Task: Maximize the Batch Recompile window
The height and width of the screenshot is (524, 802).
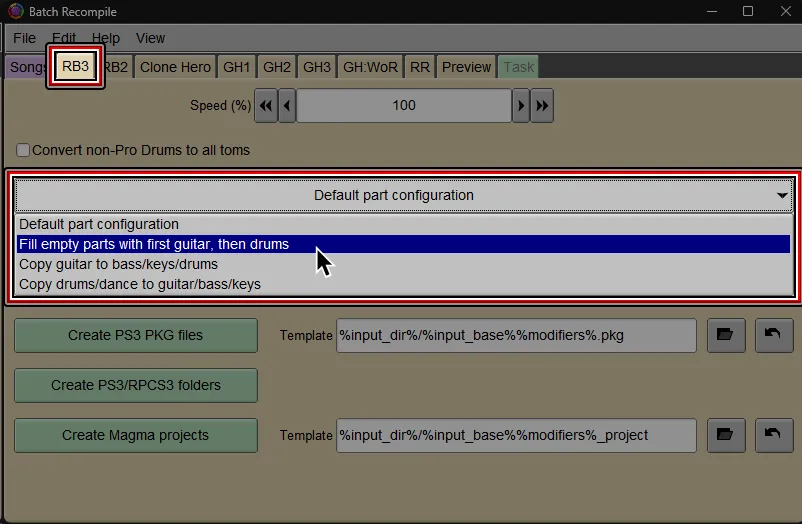Action: 748,11
